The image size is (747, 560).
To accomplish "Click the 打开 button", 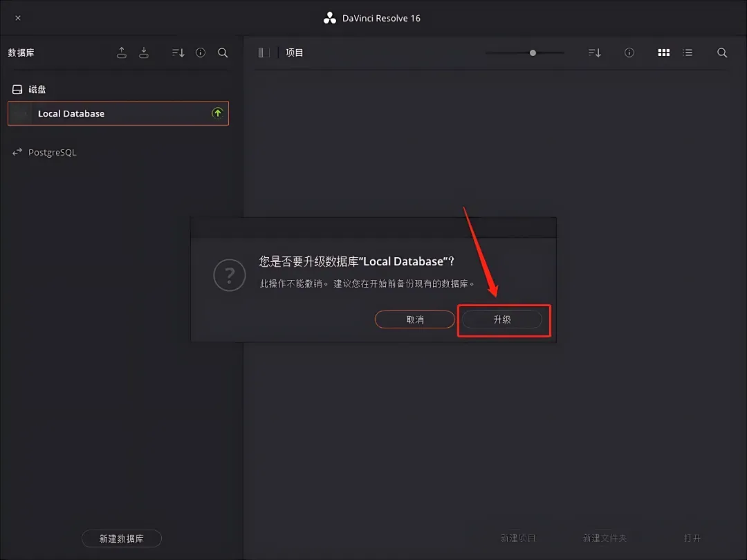I will [x=692, y=538].
